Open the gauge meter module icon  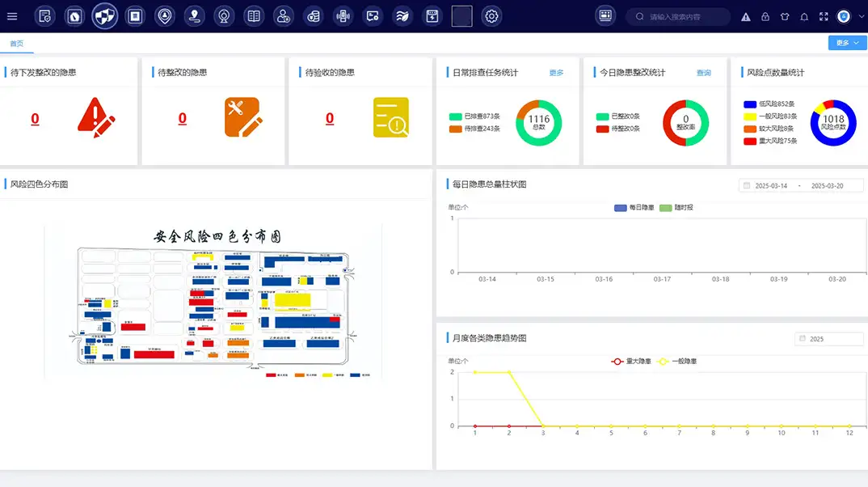pyautogui.click(x=74, y=16)
